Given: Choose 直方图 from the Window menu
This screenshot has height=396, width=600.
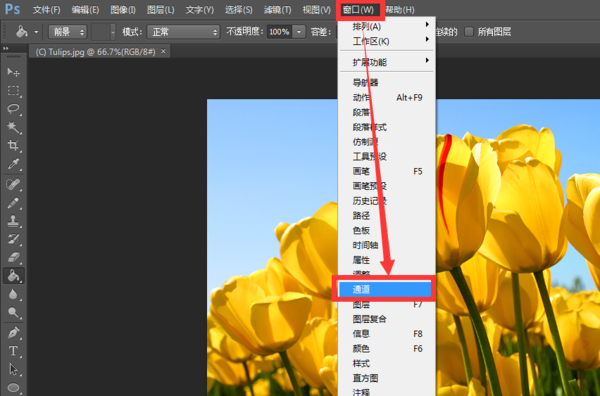Looking at the screenshot, I should [x=386, y=378].
